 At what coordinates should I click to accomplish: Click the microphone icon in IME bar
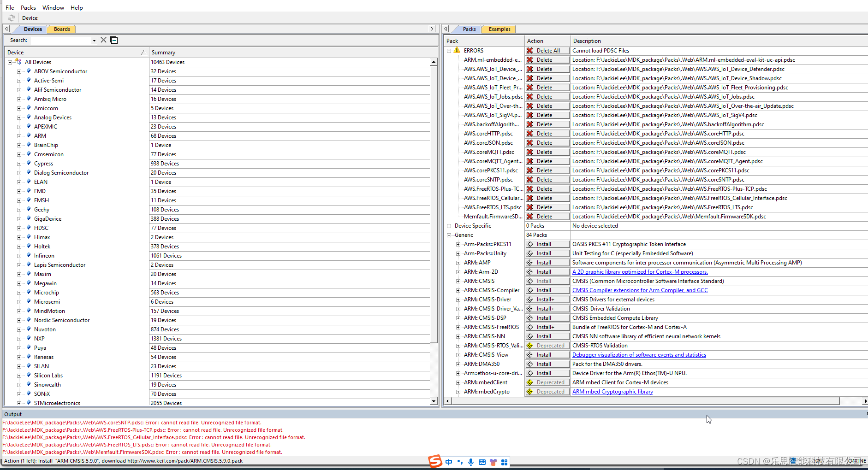[471, 462]
